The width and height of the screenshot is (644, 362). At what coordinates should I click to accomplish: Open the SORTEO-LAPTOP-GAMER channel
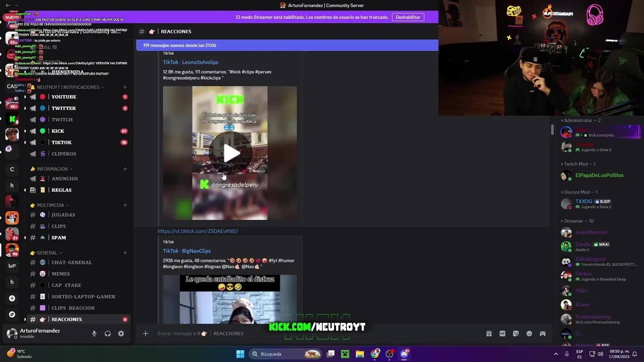(84, 297)
